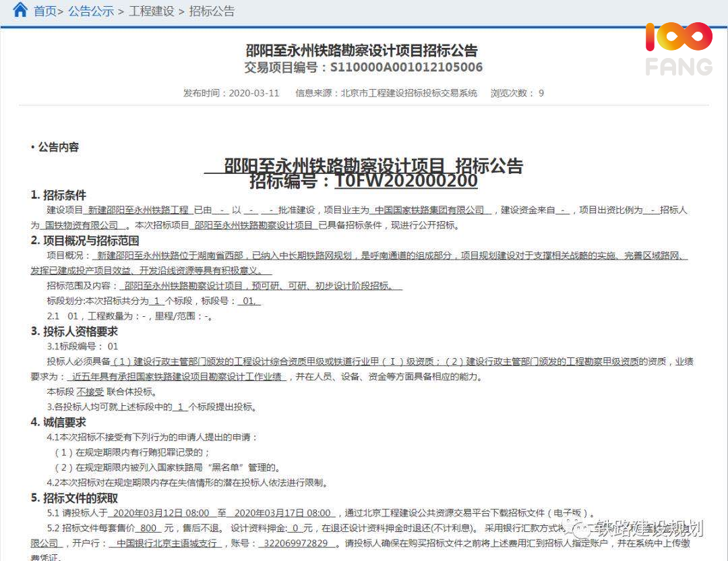
Task: Click 中国国家铁路集团有限公司 owner name
Action: [429, 210]
